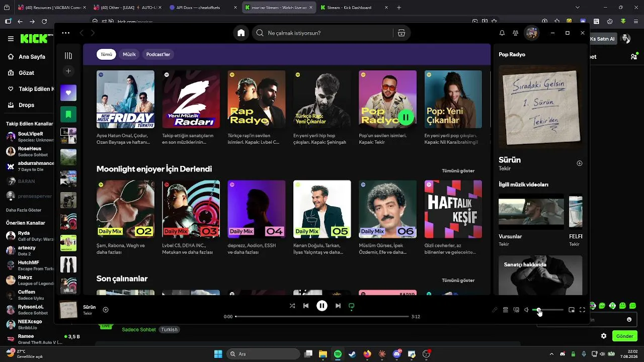
Task: Select the Podcast'ler filter chip
Action: click(x=158, y=54)
